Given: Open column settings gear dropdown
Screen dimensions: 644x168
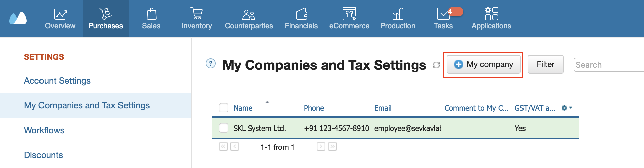Looking at the screenshot, I should [x=567, y=108].
